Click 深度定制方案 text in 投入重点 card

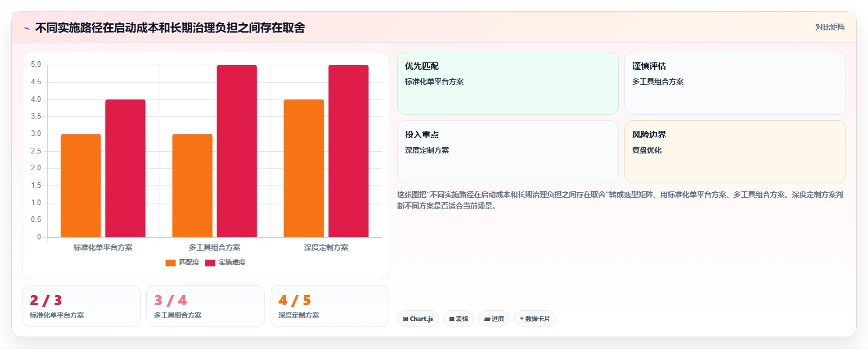tap(427, 151)
